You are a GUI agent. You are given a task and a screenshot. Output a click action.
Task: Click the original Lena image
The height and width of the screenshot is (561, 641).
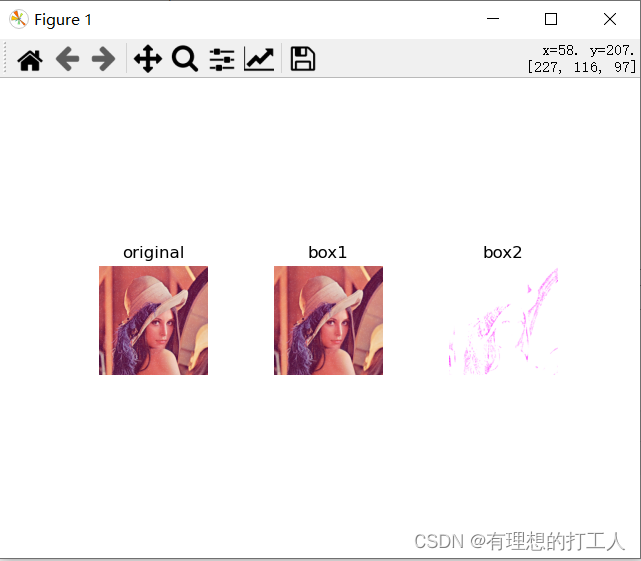click(153, 320)
